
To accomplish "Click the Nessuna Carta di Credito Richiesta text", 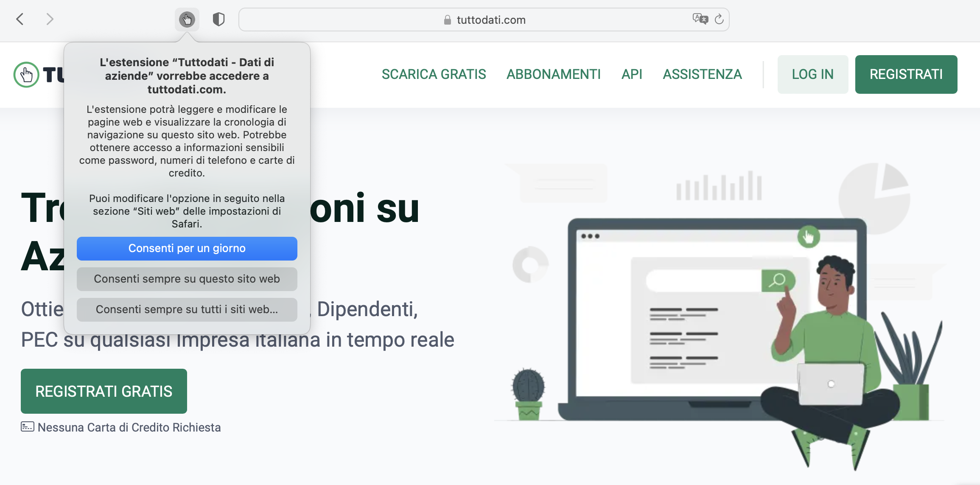I will [129, 427].
